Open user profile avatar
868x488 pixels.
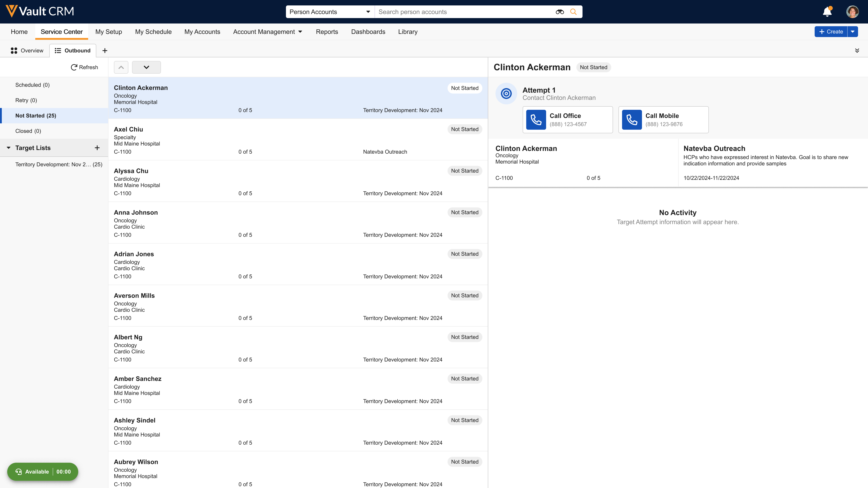852,12
